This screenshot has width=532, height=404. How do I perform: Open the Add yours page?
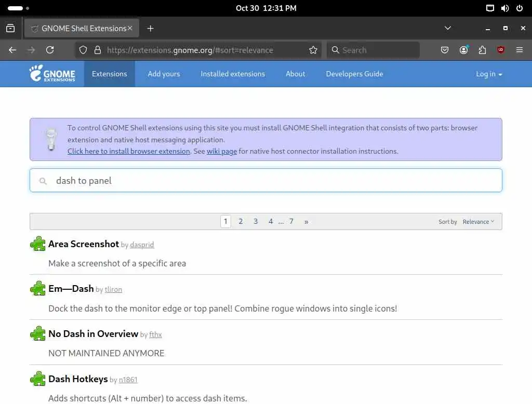tap(164, 74)
